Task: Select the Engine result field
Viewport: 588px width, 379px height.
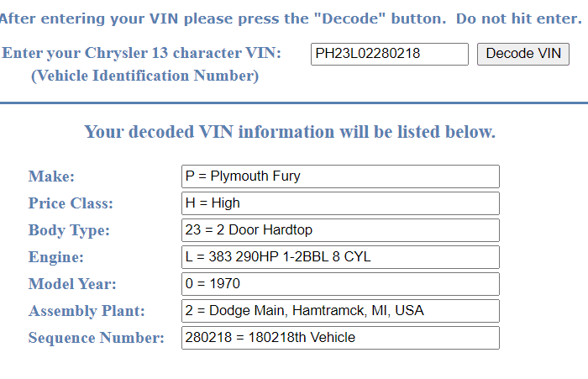Action: click(340, 257)
